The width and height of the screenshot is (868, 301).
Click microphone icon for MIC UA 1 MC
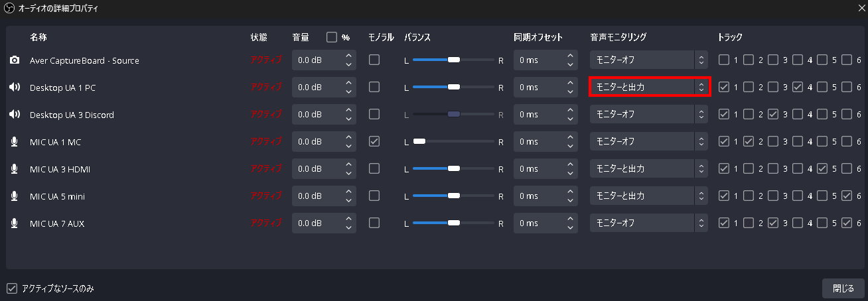pyautogui.click(x=15, y=142)
